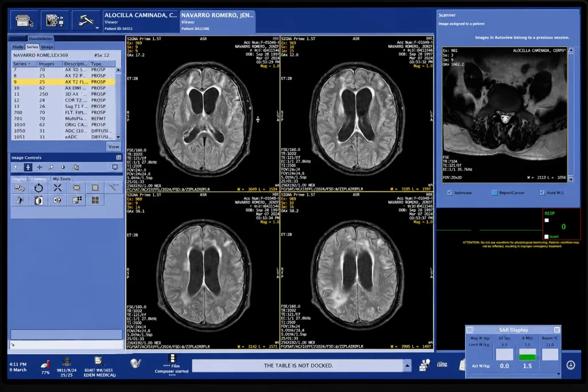
Task: Expand the Image Controls panel corner icon
Action: coord(118,157)
